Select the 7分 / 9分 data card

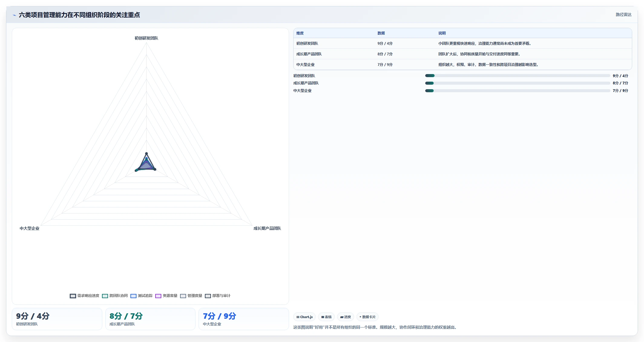(x=244, y=319)
